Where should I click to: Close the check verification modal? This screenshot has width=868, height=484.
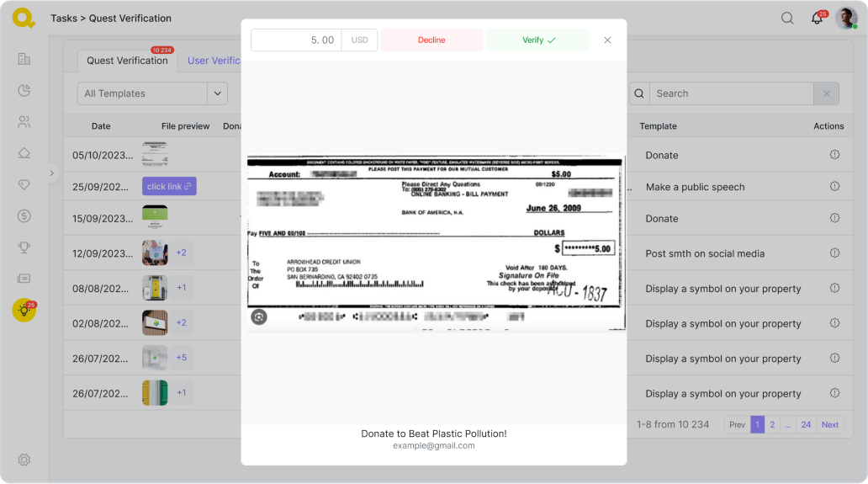[607, 40]
